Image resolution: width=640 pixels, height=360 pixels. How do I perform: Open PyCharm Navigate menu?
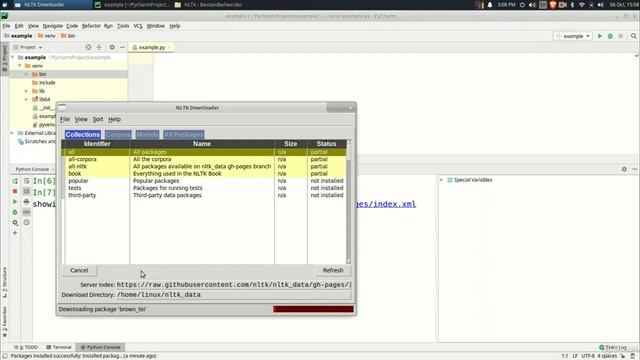pyautogui.click(x=53, y=26)
